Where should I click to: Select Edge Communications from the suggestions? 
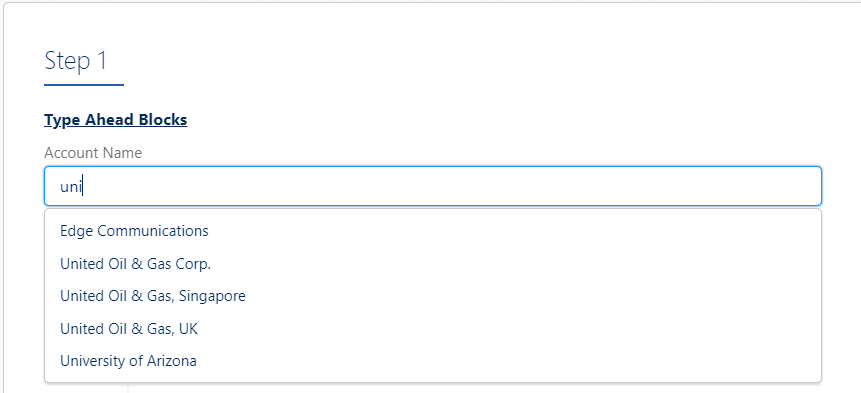point(433,231)
